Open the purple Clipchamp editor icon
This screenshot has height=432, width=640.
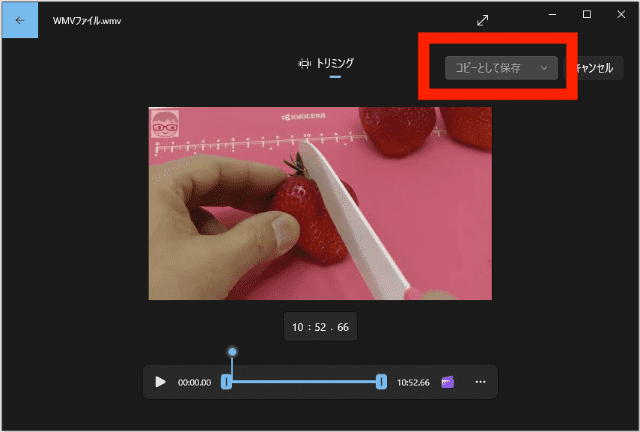pyautogui.click(x=448, y=382)
